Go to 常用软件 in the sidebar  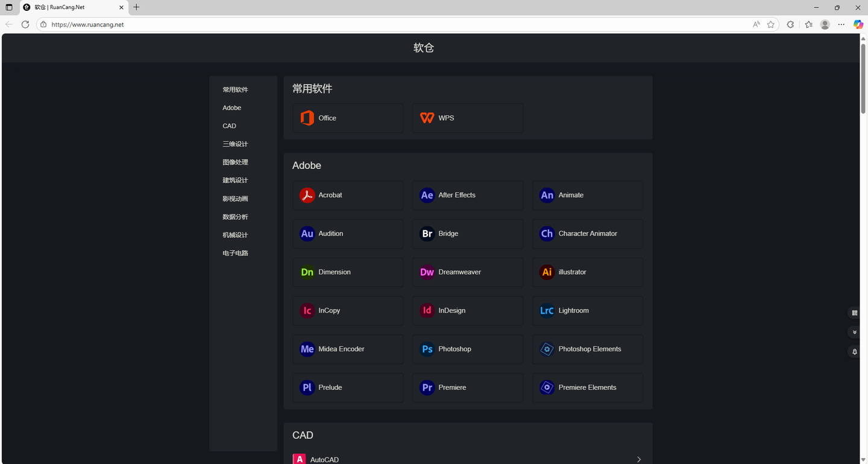235,90
